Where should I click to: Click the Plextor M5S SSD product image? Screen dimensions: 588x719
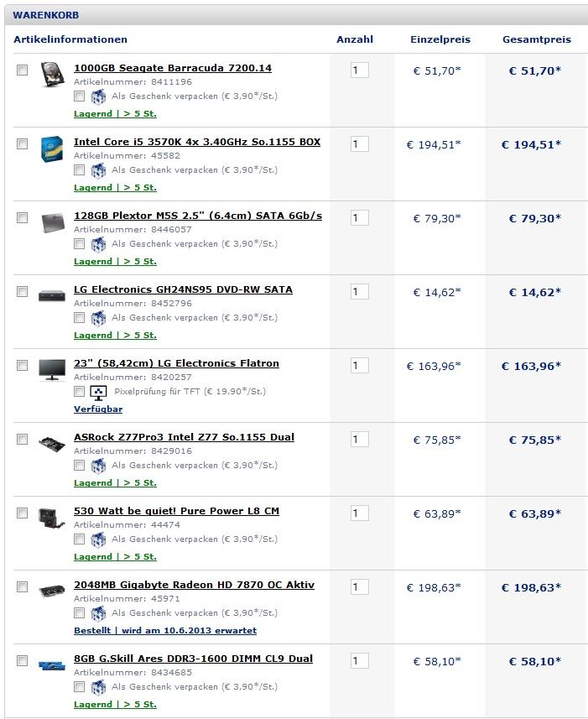(52, 222)
